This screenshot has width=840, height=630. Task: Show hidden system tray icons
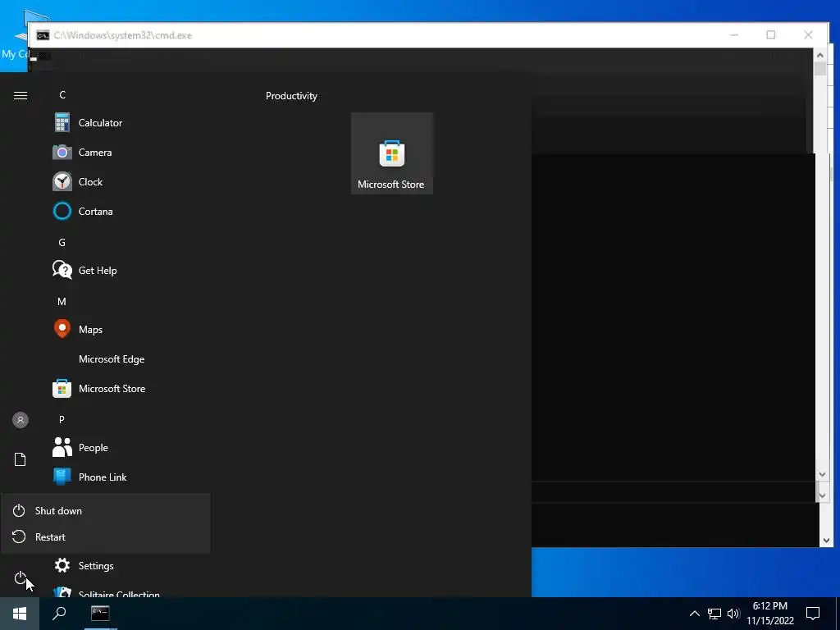tap(694, 614)
